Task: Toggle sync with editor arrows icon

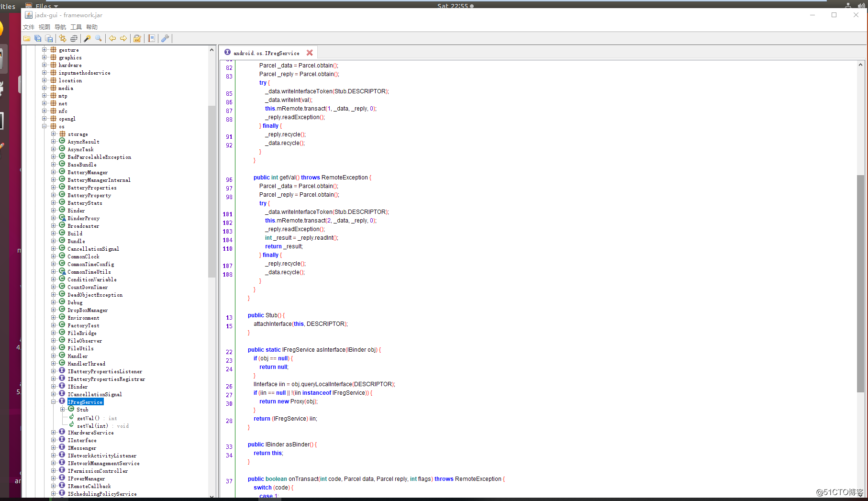Action: [63, 38]
